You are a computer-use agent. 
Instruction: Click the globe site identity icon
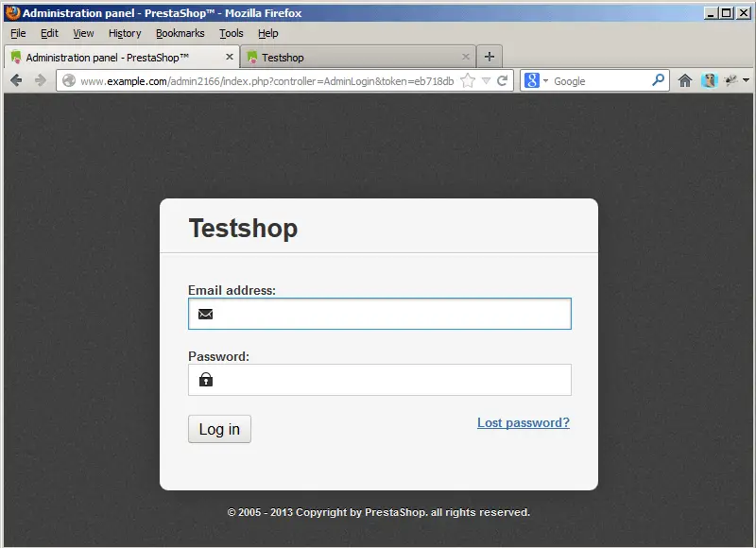69,80
